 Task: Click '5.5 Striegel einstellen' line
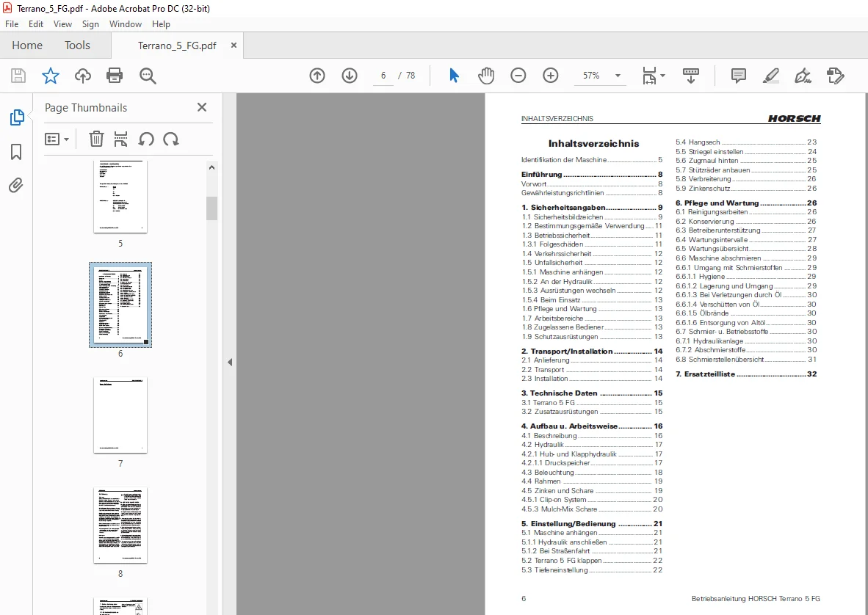[745, 151]
